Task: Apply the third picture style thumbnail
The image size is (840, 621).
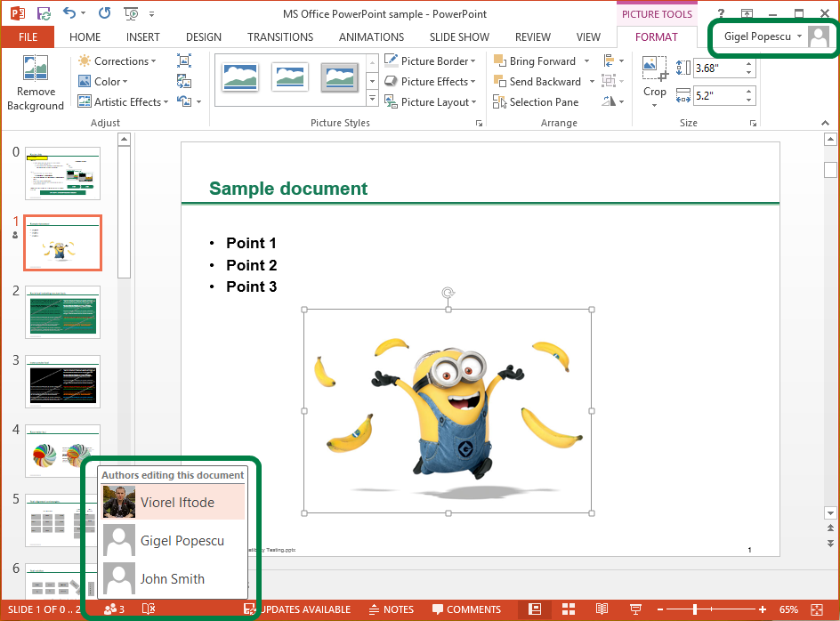Action: coord(340,77)
